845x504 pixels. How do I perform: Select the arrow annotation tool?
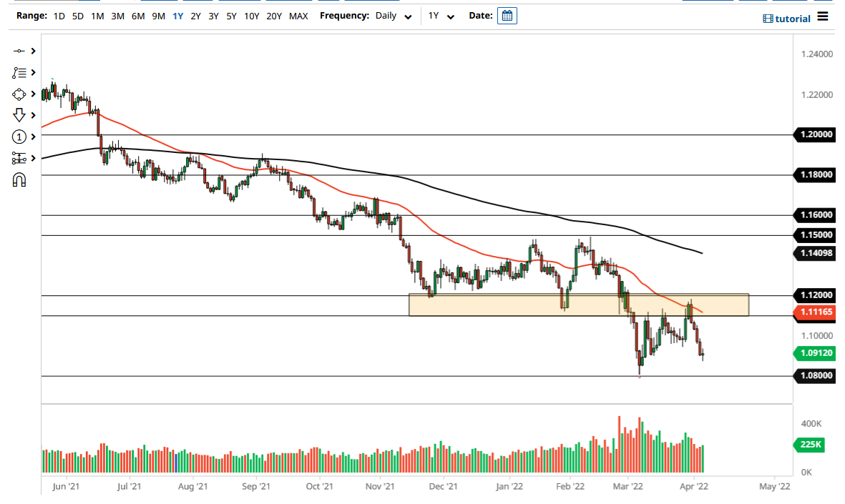click(18, 115)
